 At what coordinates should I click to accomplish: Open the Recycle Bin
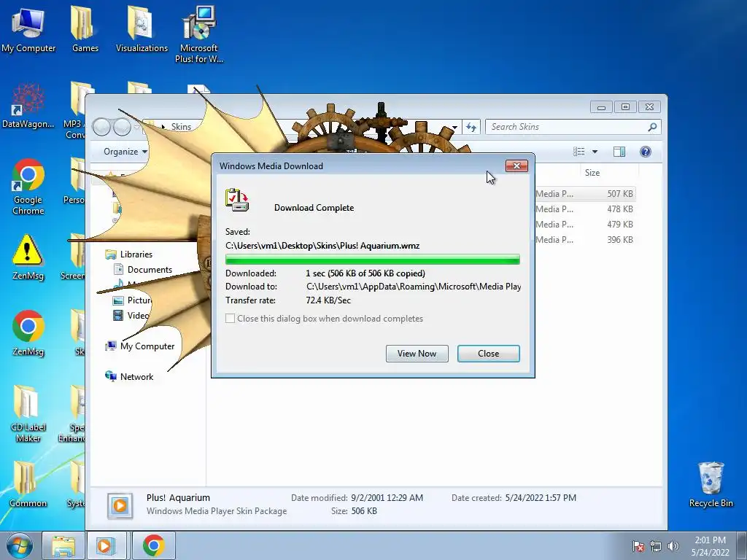pyautogui.click(x=711, y=485)
